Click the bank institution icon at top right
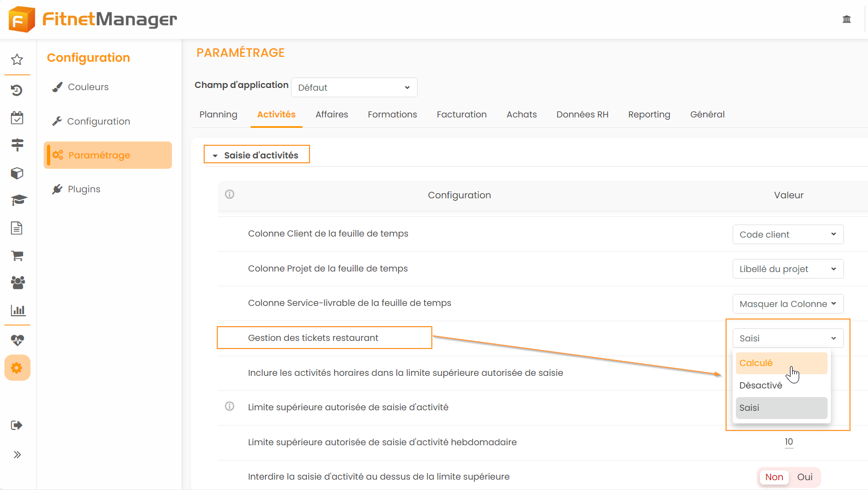868x490 pixels. 846,20
